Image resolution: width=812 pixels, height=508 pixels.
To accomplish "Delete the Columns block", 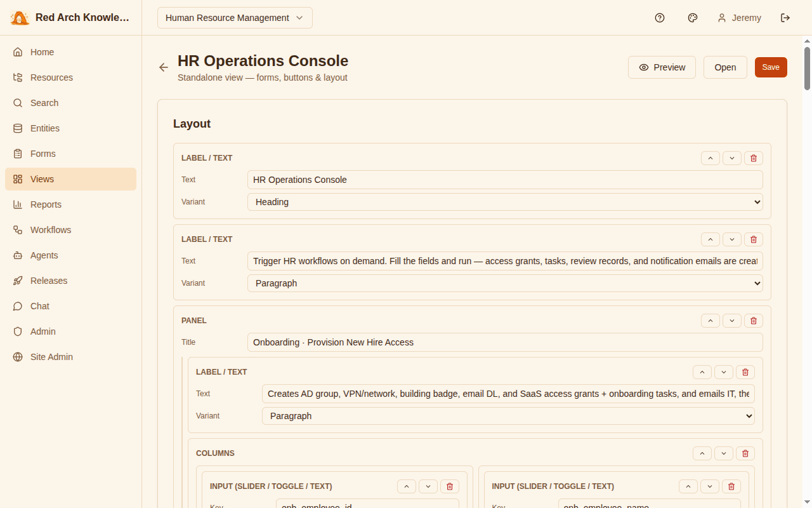I will (x=745, y=453).
